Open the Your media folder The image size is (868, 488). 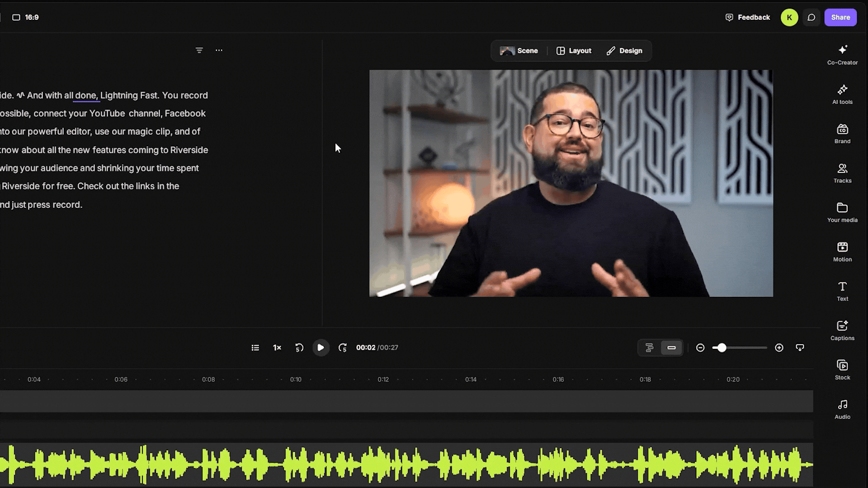point(842,212)
